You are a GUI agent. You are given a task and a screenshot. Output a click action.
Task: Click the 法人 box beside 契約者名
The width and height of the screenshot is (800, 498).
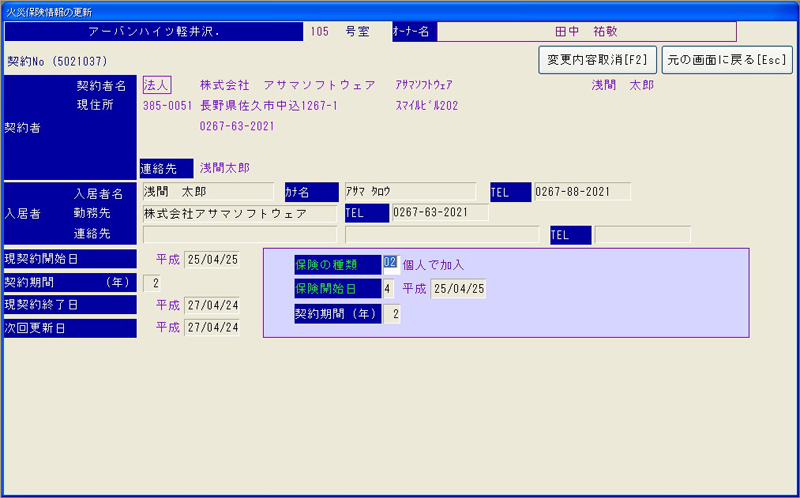click(158, 85)
